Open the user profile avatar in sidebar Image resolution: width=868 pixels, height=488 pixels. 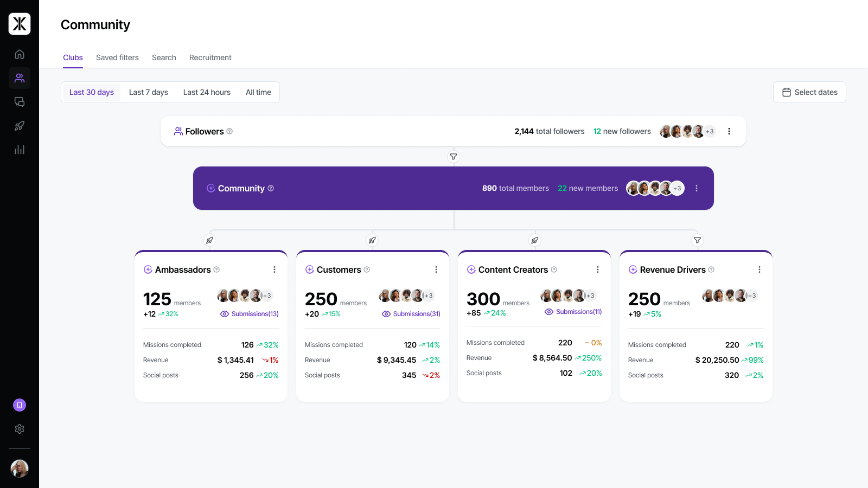20,468
